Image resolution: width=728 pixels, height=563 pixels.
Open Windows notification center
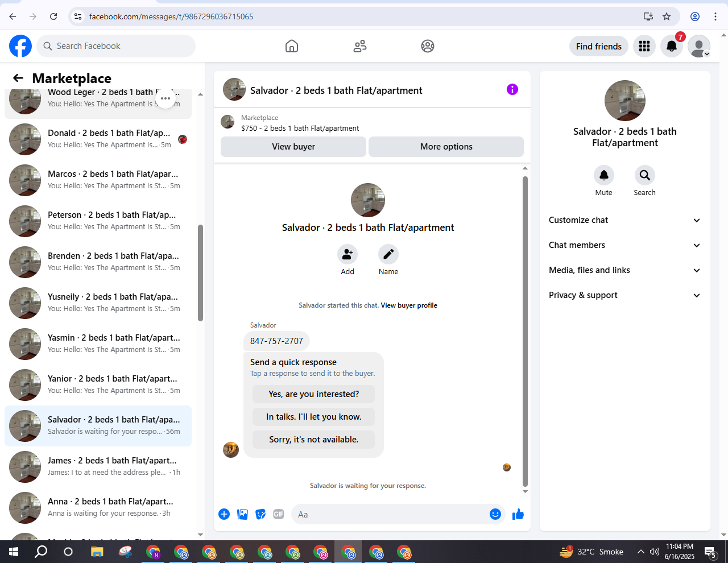(x=710, y=552)
